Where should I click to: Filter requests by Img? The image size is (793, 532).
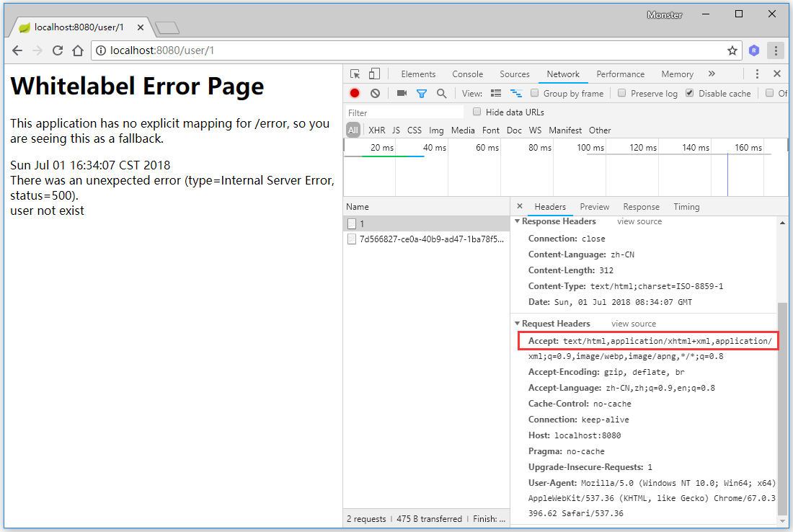tap(436, 130)
